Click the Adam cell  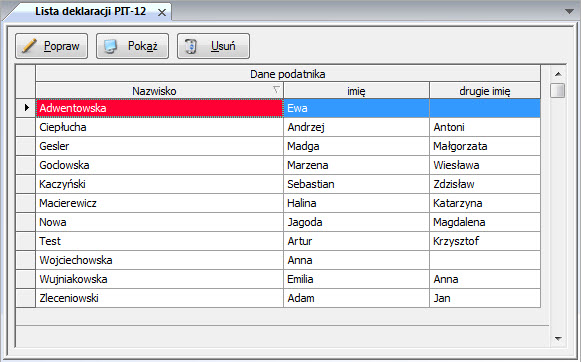(356, 298)
